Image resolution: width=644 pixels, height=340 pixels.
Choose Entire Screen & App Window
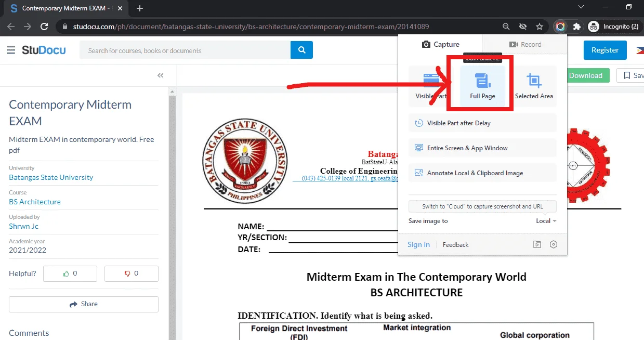click(482, 148)
